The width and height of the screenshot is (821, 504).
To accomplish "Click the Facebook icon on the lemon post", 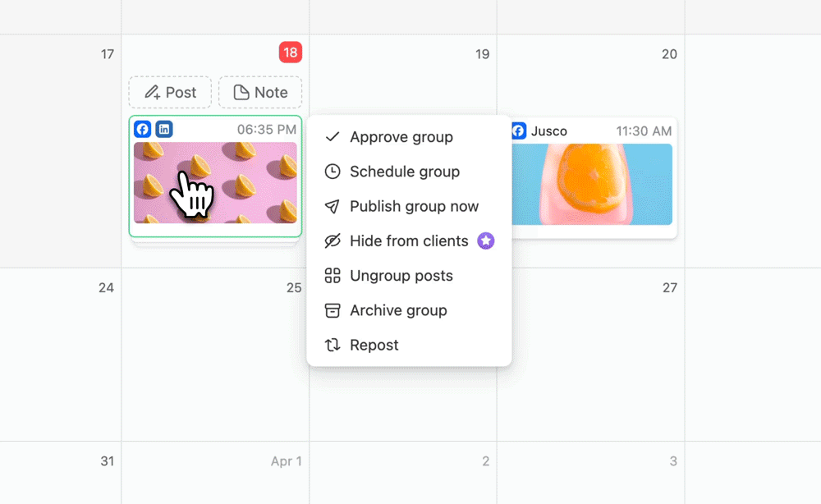I will (142, 129).
